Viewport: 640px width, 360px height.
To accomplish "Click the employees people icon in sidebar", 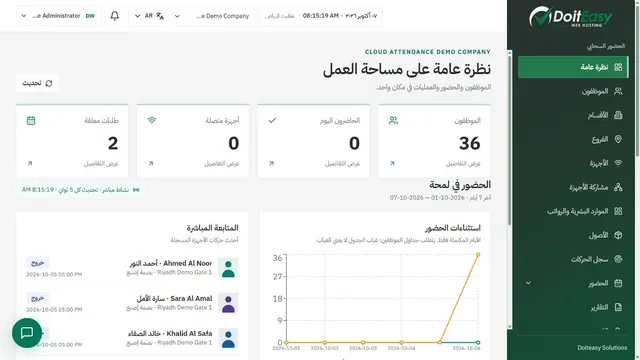I will [x=618, y=91].
